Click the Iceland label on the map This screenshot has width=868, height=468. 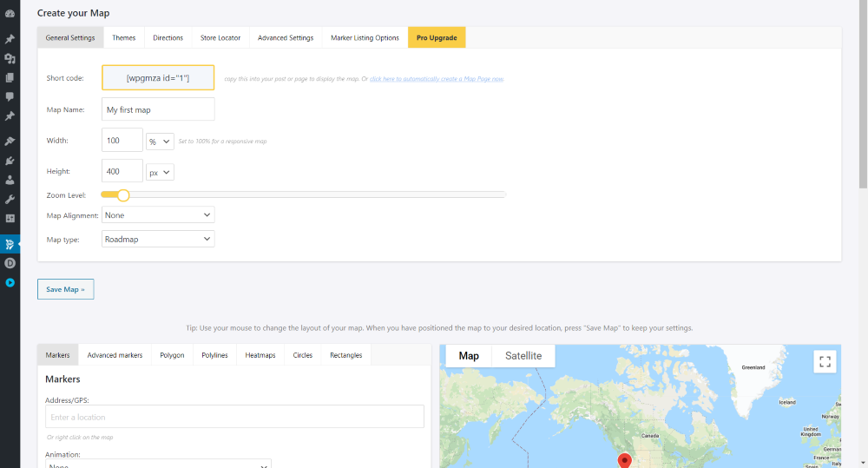pyautogui.click(x=787, y=402)
